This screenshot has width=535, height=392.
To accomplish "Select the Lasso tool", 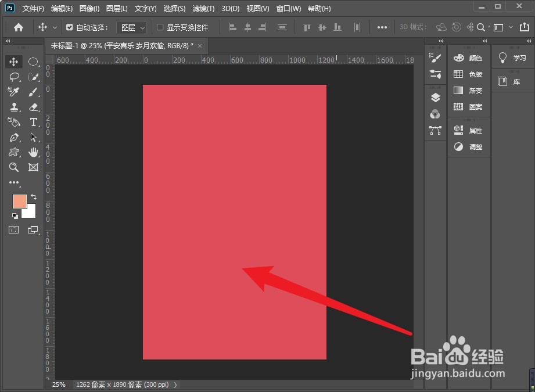I will pos(13,77).
